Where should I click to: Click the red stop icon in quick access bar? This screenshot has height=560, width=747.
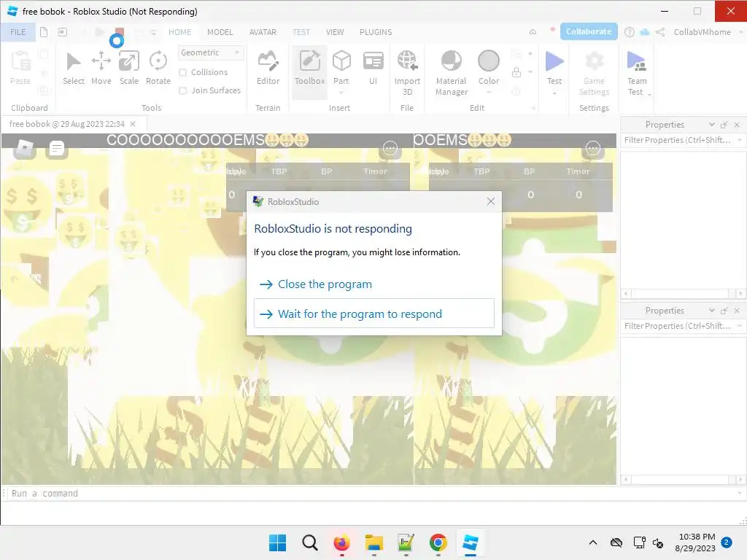tap(120, 32)
